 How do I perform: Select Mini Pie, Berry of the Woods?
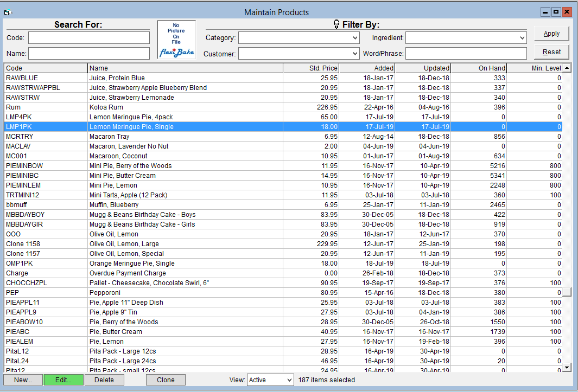pos(283,166)
